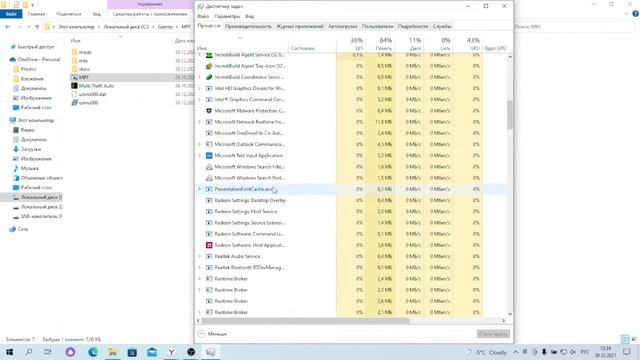Screen dimensions: 640x360
Task: Open OneDrive - Personal in Explorer sidebar
Action: [39, 59]
